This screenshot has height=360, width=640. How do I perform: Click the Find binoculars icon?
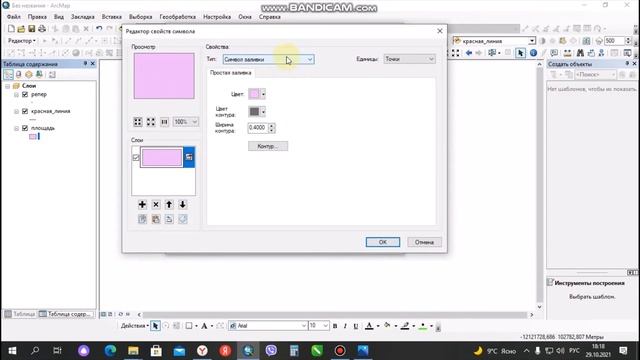(x=580, y=53)
